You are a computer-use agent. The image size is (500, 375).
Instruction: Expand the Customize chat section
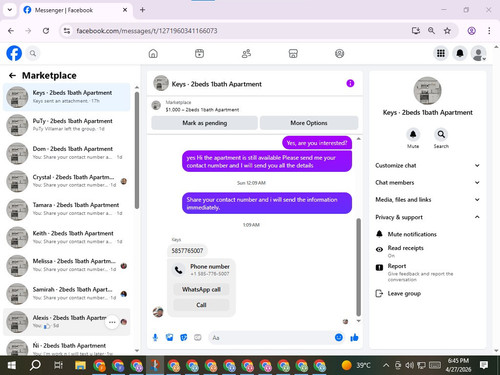(x=427, y=166)
